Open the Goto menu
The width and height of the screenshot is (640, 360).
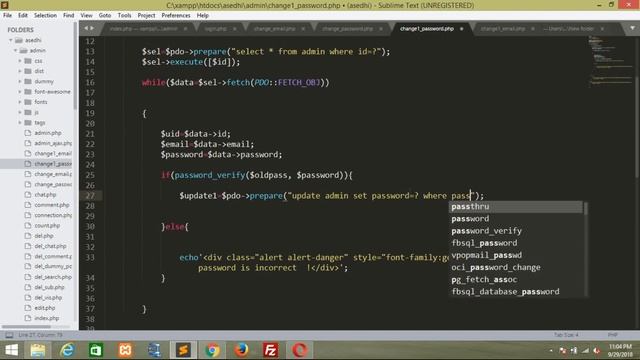(x=104, y=15)
